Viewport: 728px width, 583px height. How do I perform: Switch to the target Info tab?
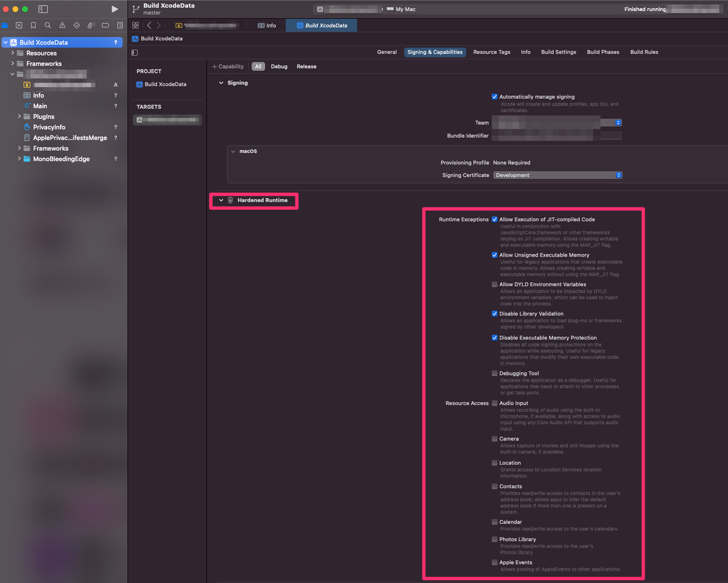(x=526, y=52)
